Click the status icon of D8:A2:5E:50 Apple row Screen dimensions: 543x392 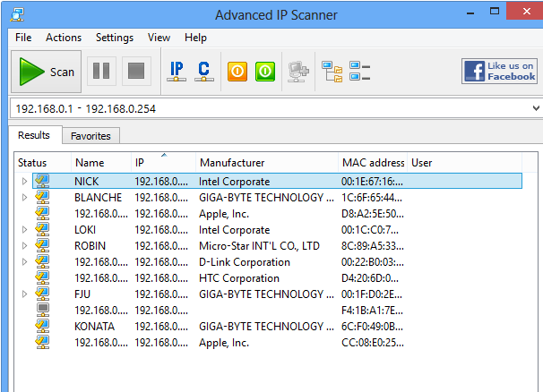coord(42,214)
